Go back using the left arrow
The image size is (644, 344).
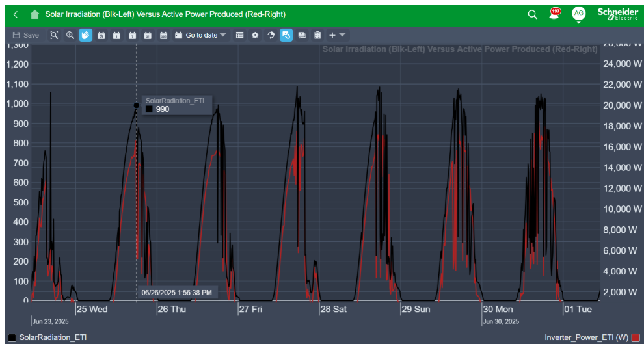point(15,15)
